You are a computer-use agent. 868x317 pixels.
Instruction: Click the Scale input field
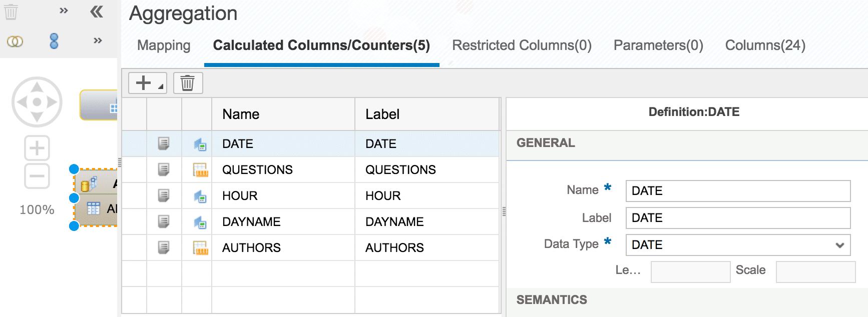pos(815,271)
